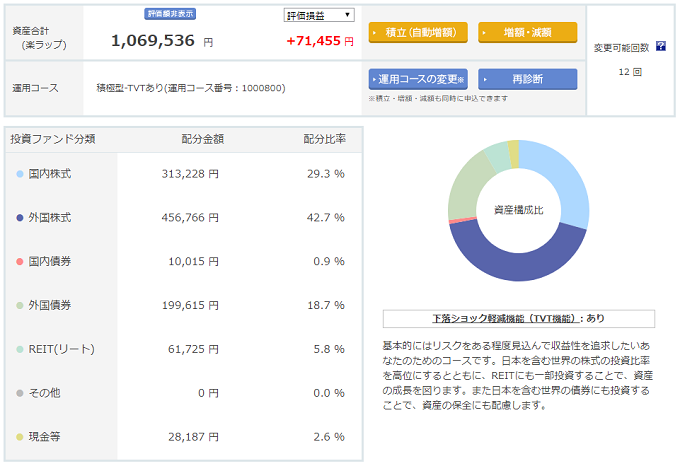Click the gain value +71,455 円

(320, 41)
